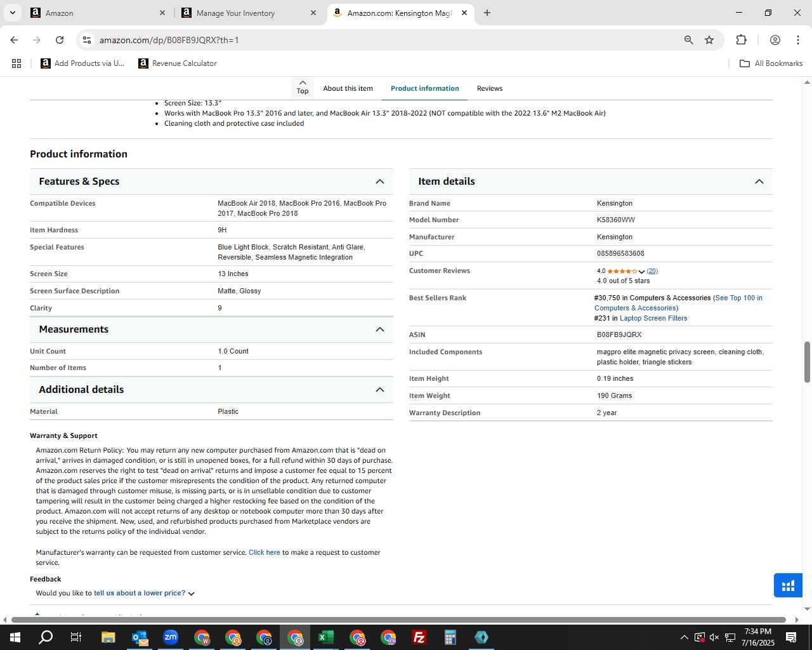The width and height of the screenshot is (812, 650).
Task: Expand the star rating breakdown chevron
Action: pos(642,272)
